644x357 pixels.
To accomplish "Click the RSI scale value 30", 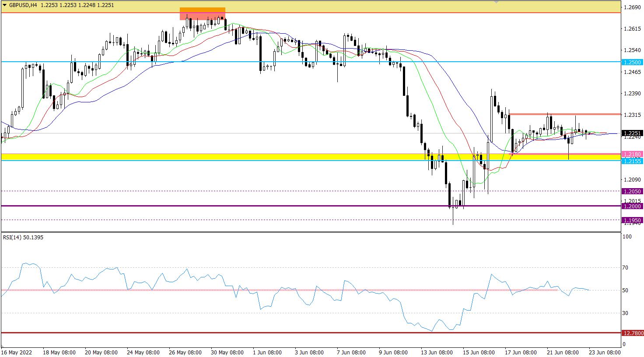I will tap(625, 313).
